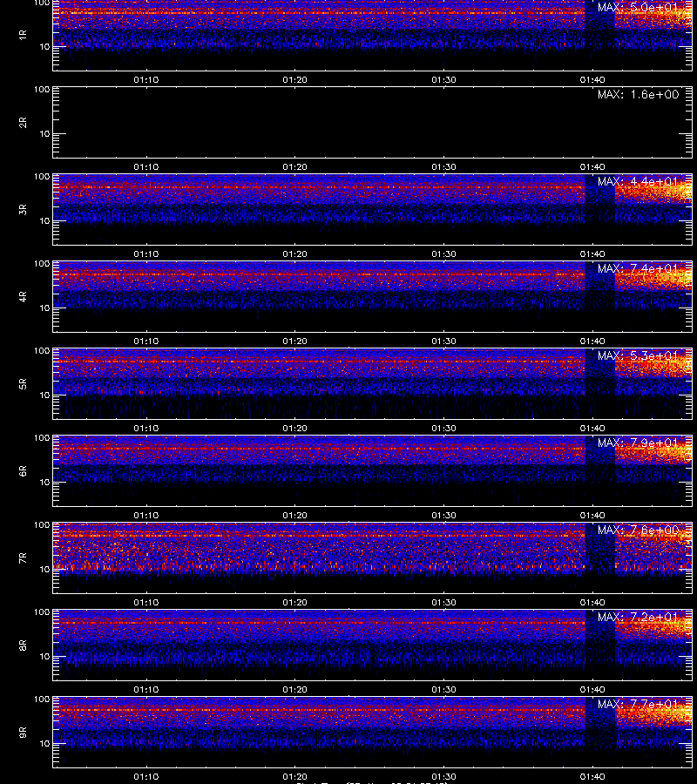Click the 1R panel axis label

(x=23, y=35)
